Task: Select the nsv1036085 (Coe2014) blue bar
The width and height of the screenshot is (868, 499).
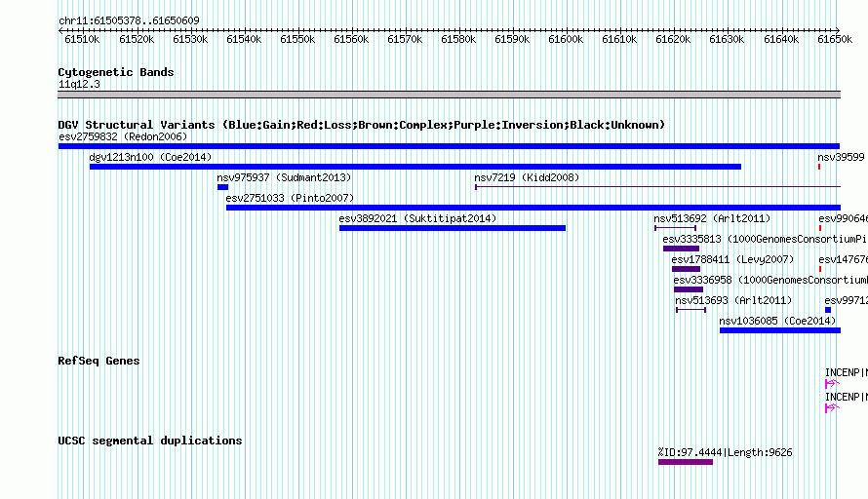Action: tap(780, 330)
